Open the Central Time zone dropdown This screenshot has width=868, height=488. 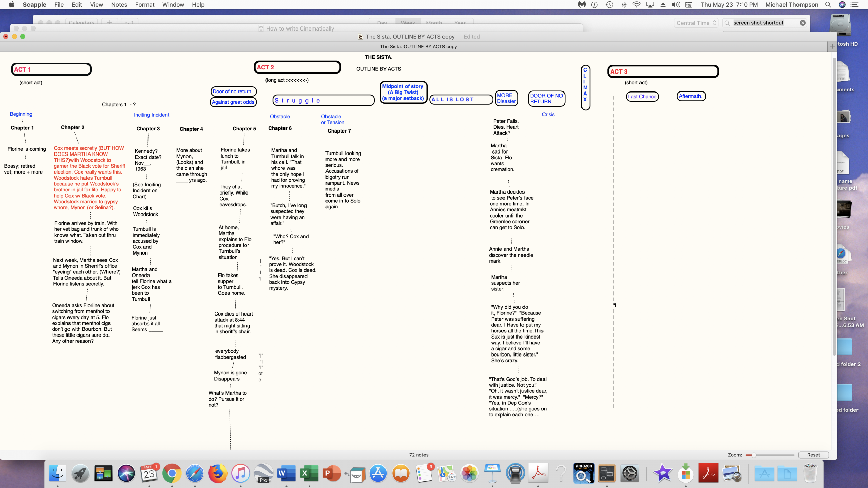click(x=696, y=23)
